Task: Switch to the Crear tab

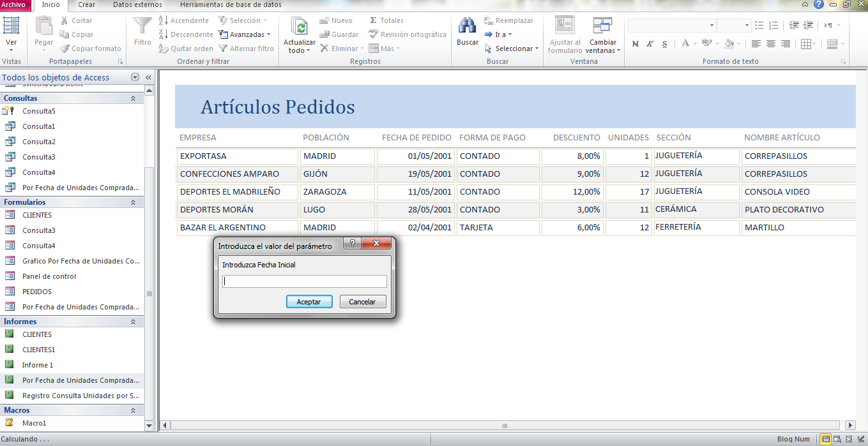Action: pos(86,4)
